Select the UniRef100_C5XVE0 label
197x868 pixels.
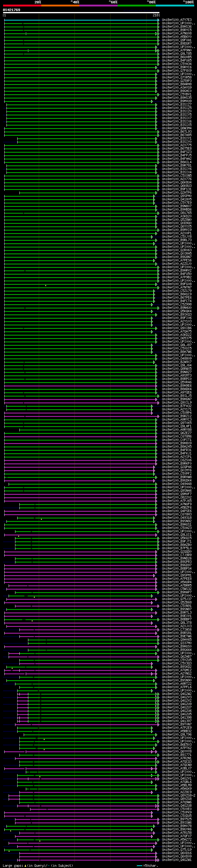coord(177,809)
